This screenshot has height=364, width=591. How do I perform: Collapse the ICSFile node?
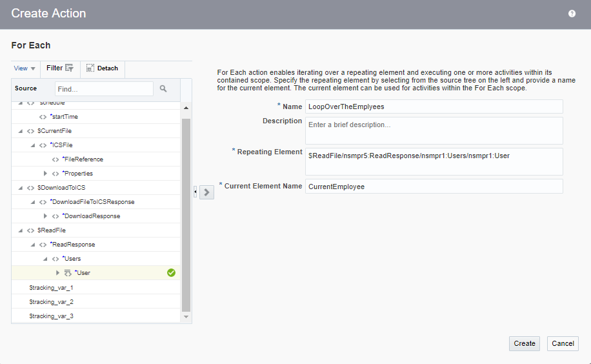[33, 145]
